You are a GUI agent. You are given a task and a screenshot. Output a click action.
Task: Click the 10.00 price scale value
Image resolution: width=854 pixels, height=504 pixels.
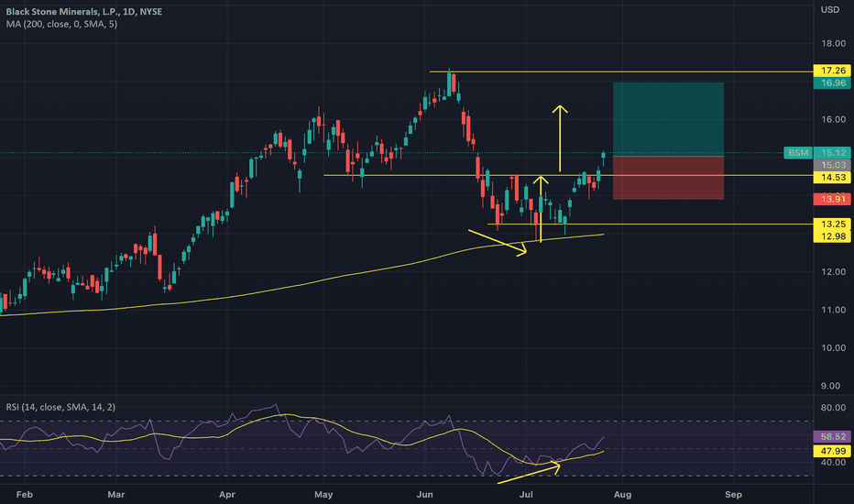coord(833,347)
